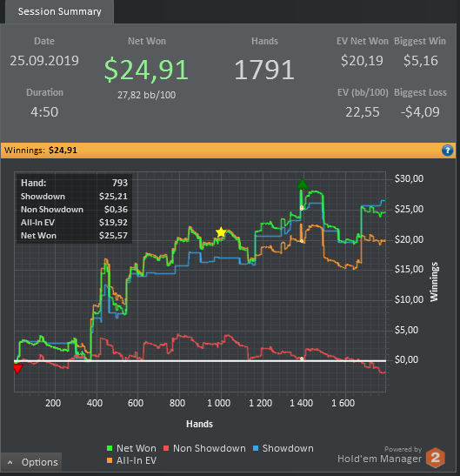Click the EV Net Won value $20,19
Viewport: 460px width, 476px height.
click(362, 61)
